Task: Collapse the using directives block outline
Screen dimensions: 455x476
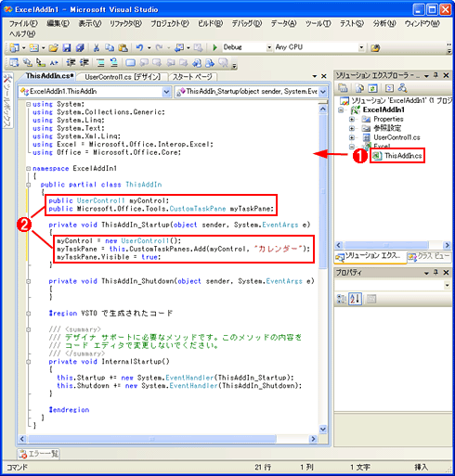Action: pos(29,104)
